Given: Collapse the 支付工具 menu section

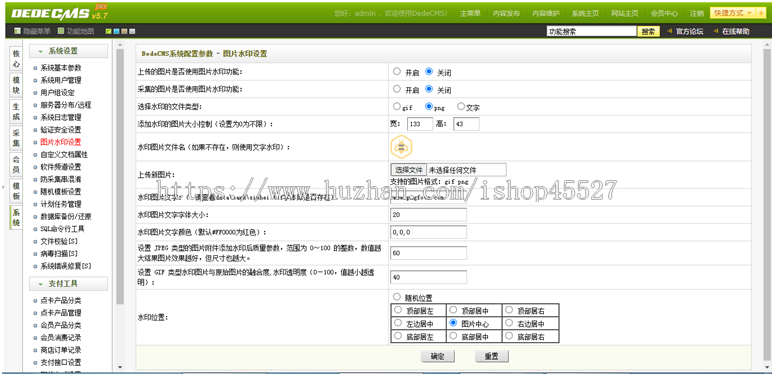Looking at the screenshot, I should point(68,284).
